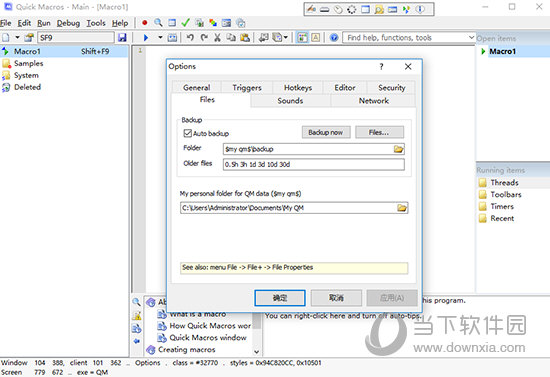Viewport: 550px width, 377px height.
Task: Cut with the scissors icon
Action: 217,38
